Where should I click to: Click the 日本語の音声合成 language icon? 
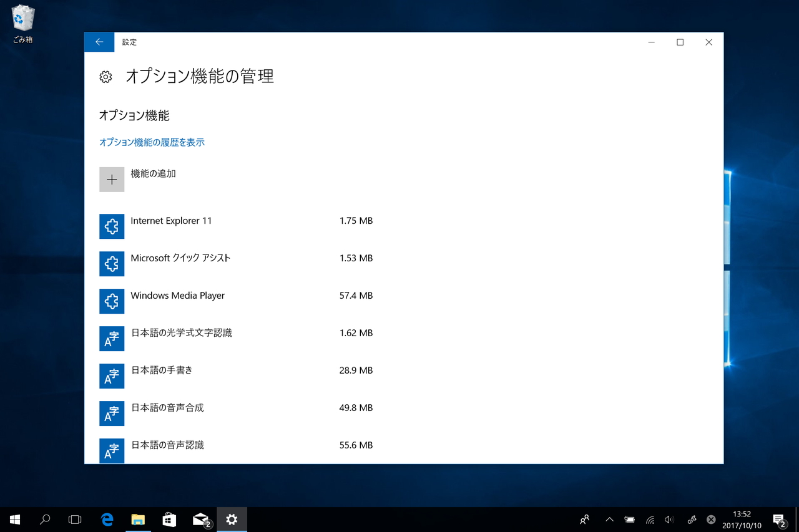tap(112, 414)
